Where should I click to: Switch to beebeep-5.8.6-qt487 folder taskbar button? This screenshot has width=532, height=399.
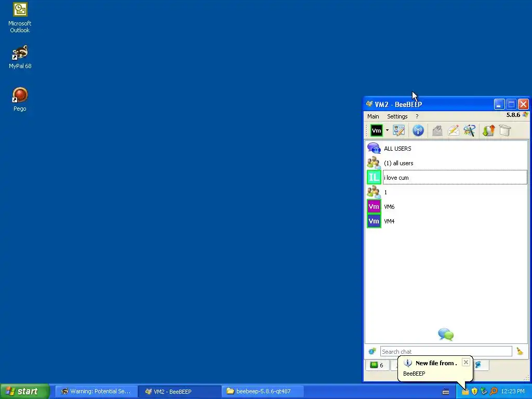262,392
